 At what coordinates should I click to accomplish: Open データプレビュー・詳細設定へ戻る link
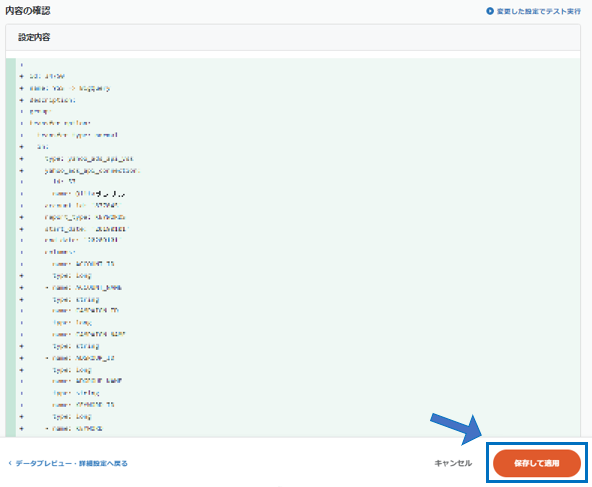(x=71, y=463)
